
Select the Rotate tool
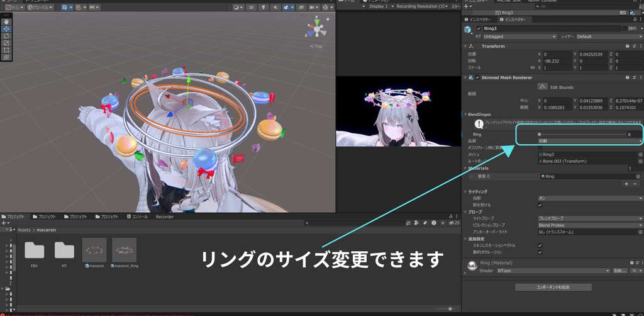coord(6,36)
